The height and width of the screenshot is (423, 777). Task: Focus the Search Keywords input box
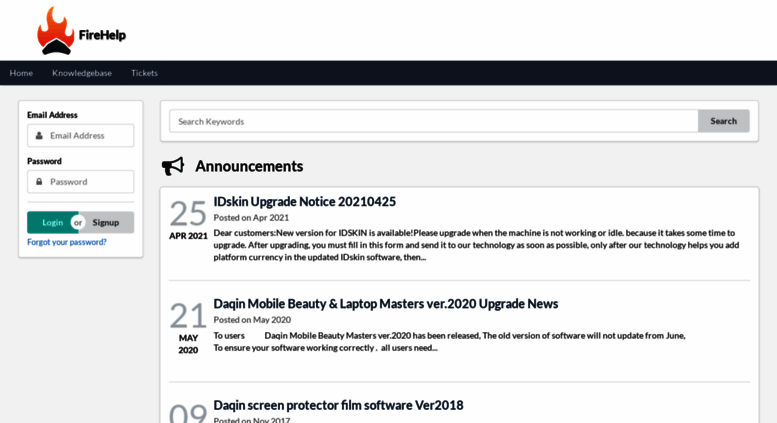click(x=434, y=121)
